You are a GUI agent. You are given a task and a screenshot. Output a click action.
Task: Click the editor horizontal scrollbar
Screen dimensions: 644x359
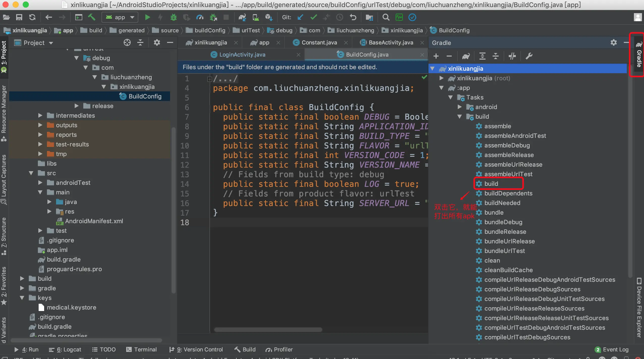click(x=268, y=330)
